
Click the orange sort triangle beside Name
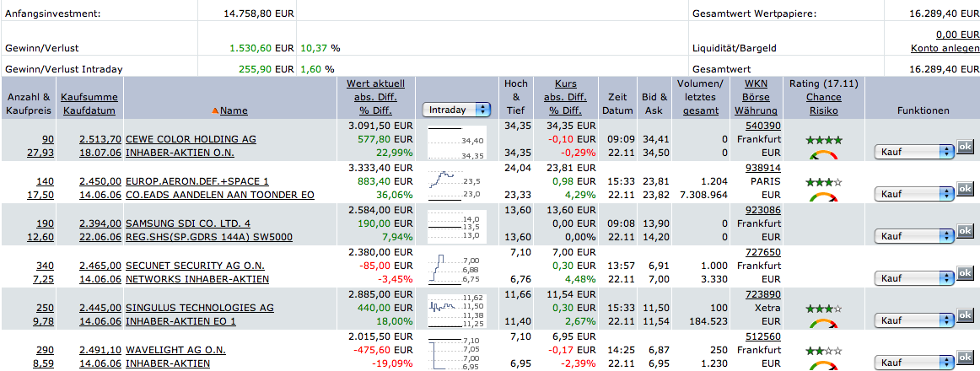215,110
